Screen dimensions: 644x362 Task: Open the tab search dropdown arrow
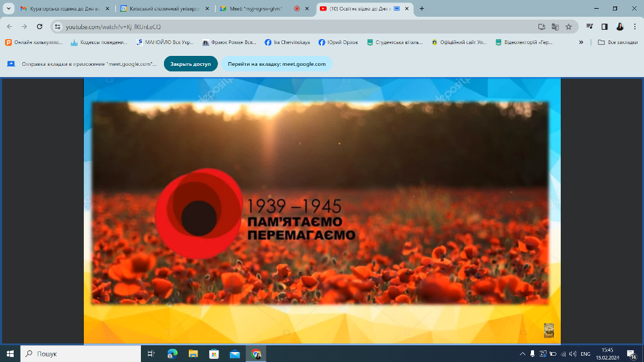click(x=8, y=8)
